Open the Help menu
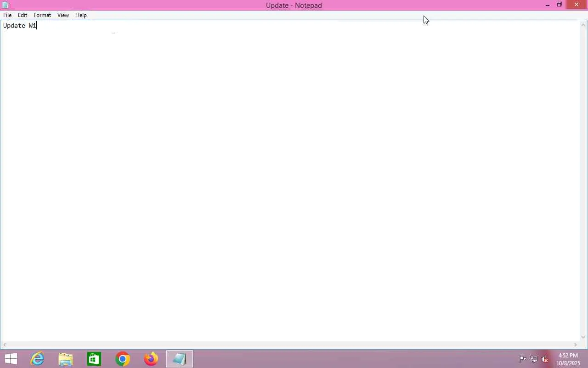This screenshot has width=588, height=368. tap(81, 15)
